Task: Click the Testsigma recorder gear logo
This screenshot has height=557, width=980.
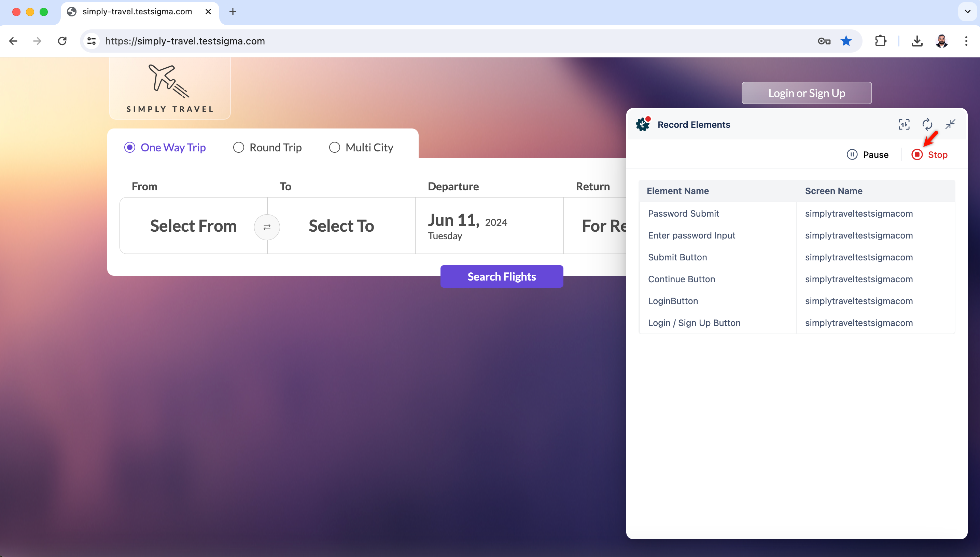Action: pos(643,124)
